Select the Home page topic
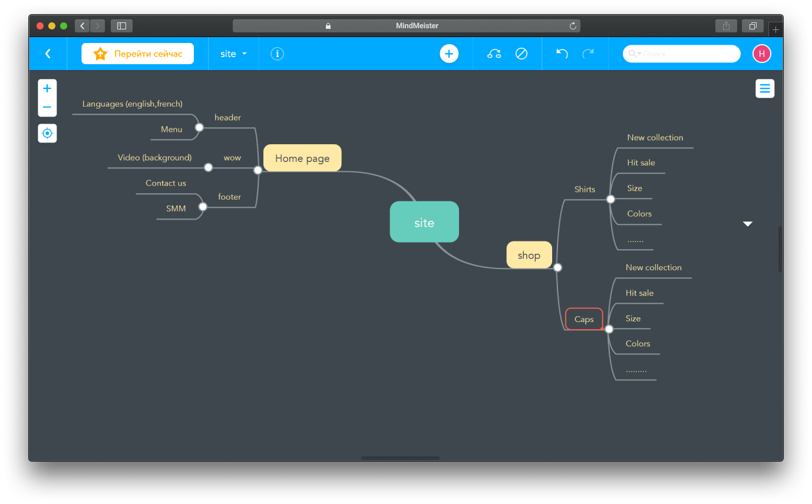 302,158
